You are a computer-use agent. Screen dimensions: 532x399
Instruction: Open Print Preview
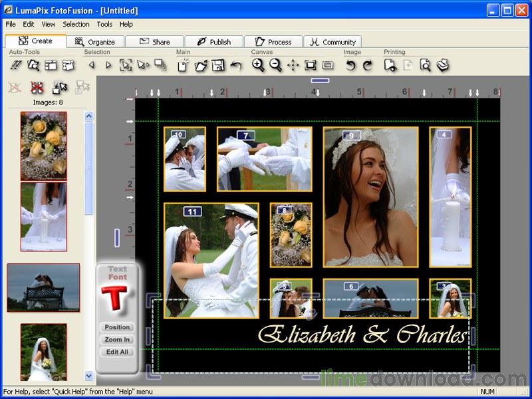pyautogui.click(x=426, y=65)
